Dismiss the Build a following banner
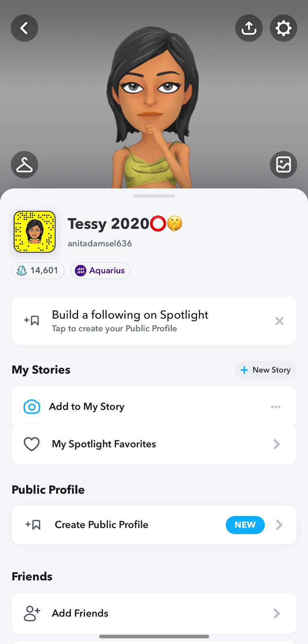The height and width of the screenshot is (644, 308). (279, 321)
